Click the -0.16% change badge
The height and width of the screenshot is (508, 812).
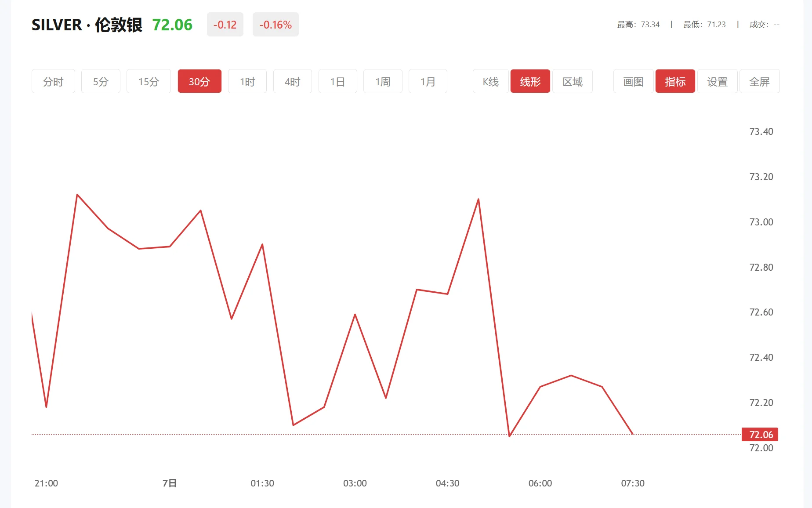pos(275,25)
